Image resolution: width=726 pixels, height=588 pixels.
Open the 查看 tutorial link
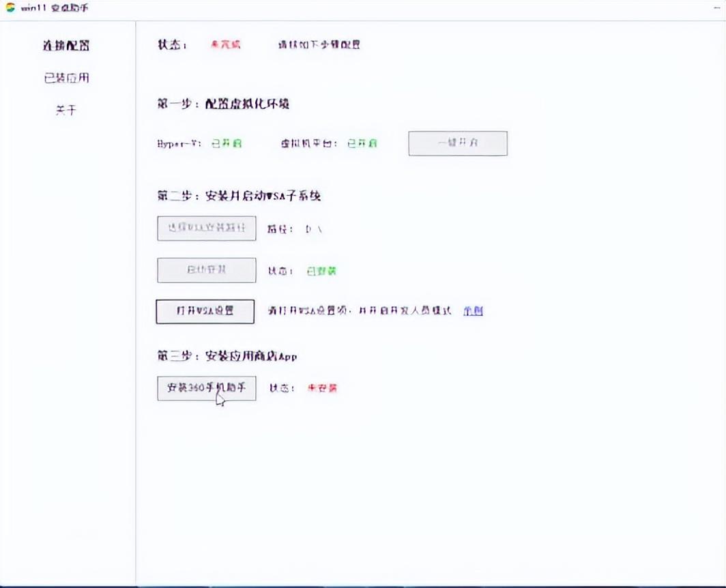pos(474,311)
